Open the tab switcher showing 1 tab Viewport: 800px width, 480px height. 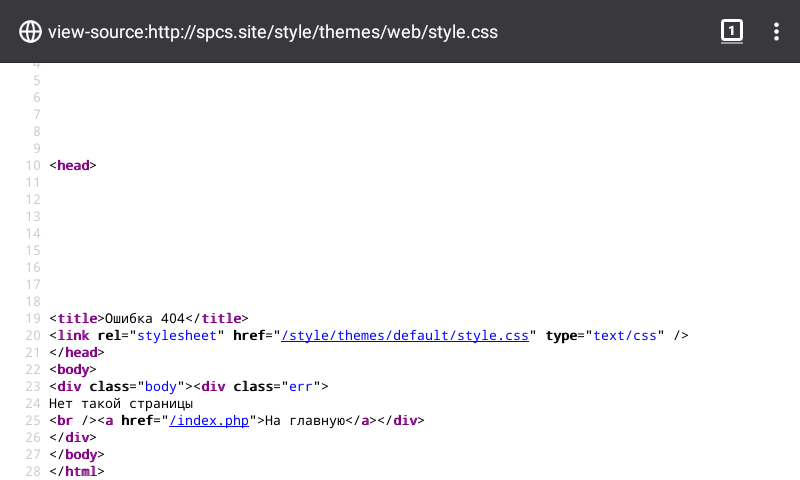pos(732,32)
